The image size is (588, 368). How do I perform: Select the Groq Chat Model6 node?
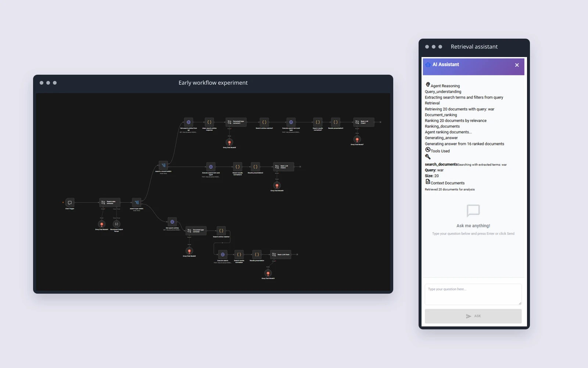(229, 142)
